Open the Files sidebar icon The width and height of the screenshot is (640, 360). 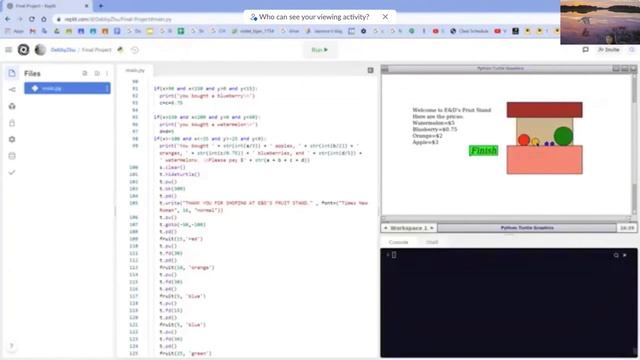(x=12, y=73)
